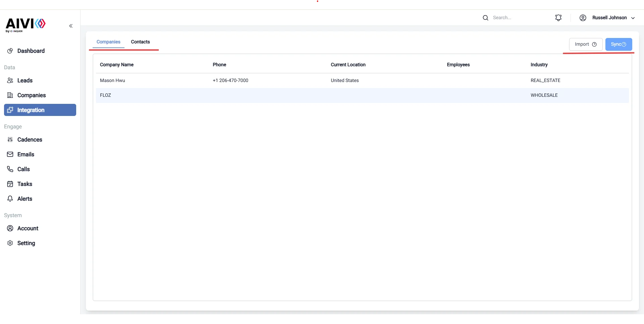Switch to the Companies tab
Viewport: 644px width, 324px height.
click(108, 42)
